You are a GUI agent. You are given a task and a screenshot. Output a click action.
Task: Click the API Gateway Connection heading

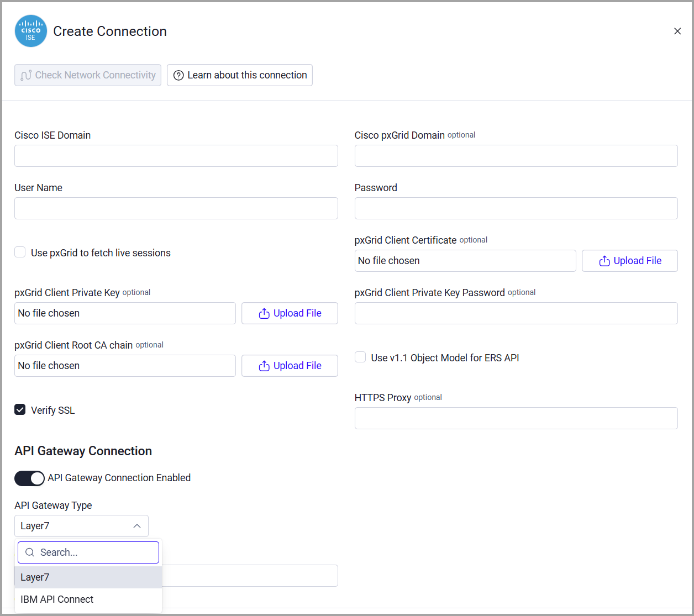[x=83, y=451]
